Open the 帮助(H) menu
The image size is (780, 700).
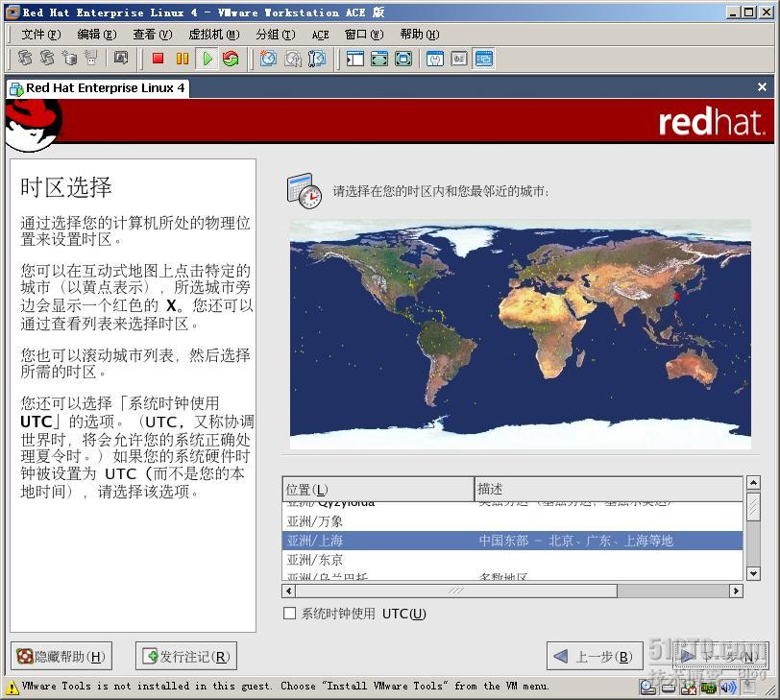coord(420,35)
